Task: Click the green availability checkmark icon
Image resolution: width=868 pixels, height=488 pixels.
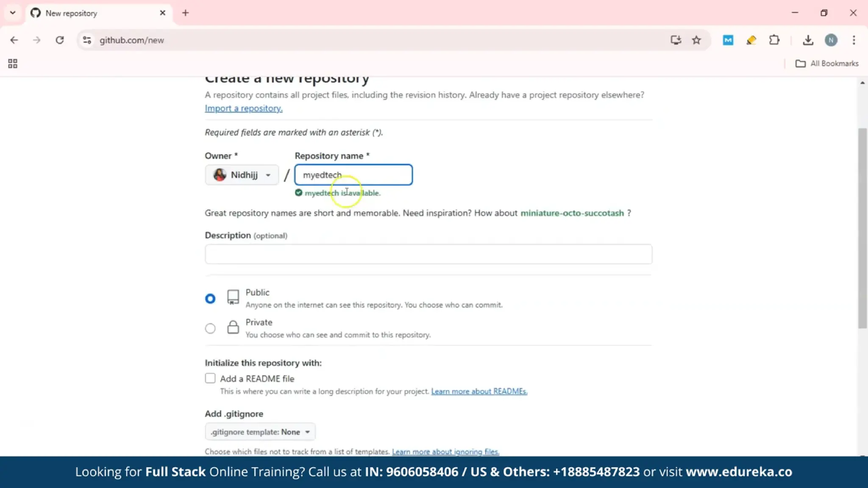Action: [x=299, y=193]
